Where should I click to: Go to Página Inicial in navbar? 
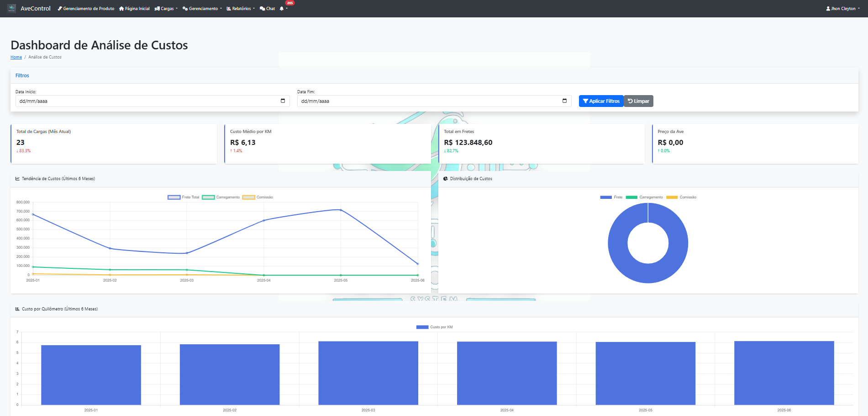click(137, 9)
